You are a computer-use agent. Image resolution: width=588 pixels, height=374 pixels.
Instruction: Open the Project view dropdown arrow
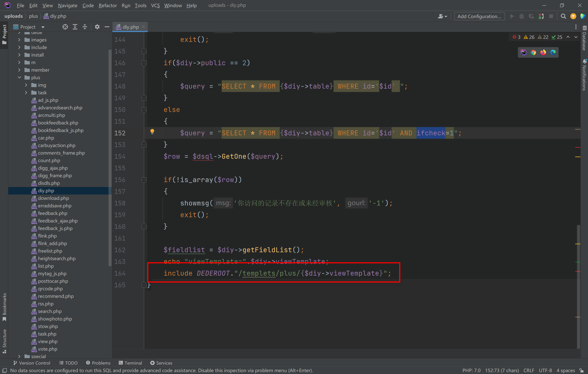(x=43, y=27)
